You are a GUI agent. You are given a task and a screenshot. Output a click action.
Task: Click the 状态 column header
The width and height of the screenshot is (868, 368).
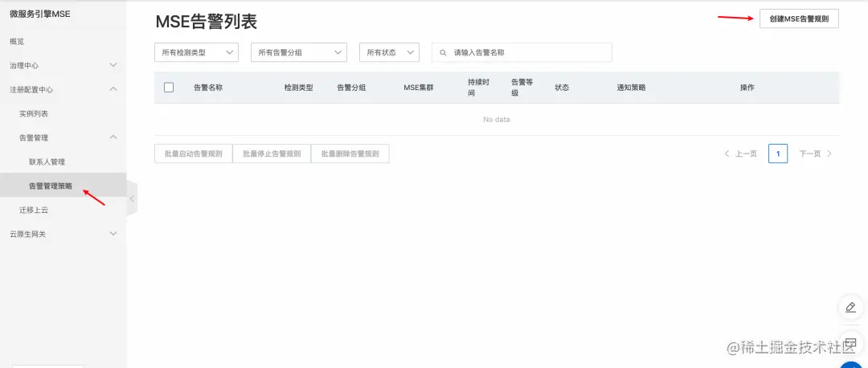coord(562,88)
